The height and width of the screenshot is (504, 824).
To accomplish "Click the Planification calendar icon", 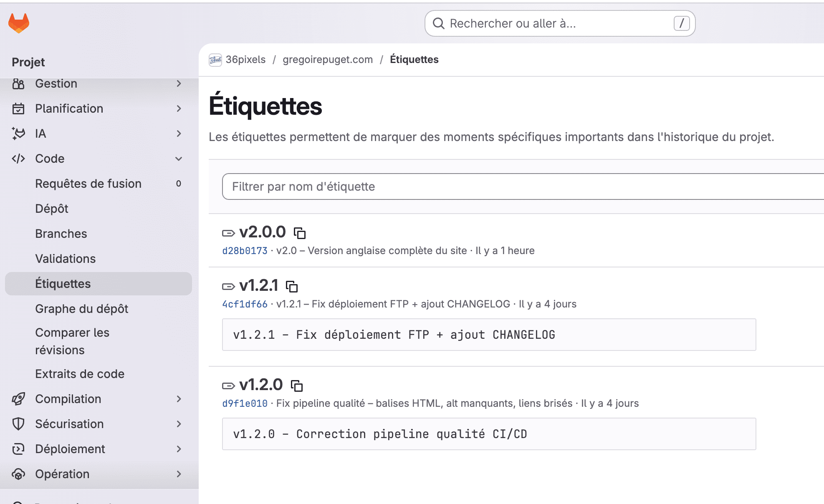I will tap(18, 108).
